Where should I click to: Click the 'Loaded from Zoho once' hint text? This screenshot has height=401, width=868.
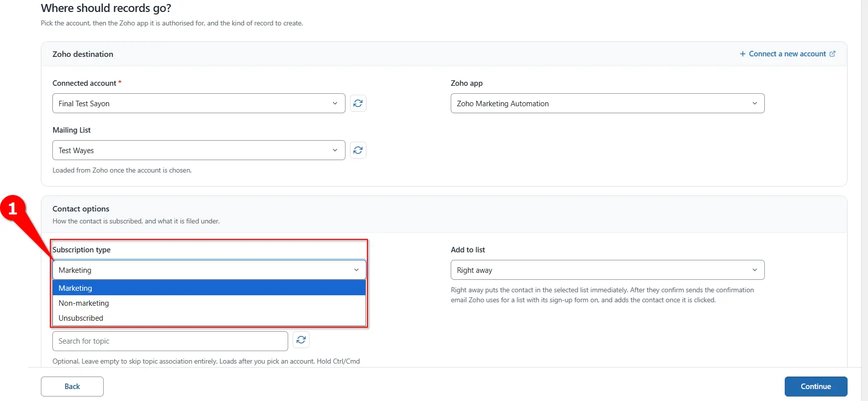122,170
